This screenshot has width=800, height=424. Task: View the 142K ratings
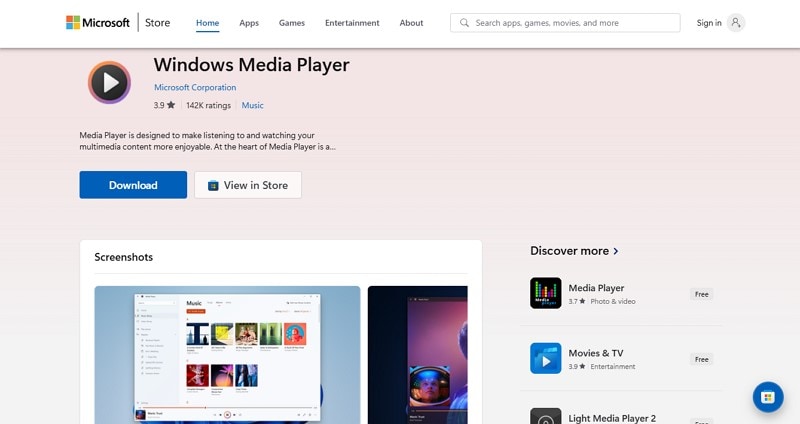coord(208,105)
